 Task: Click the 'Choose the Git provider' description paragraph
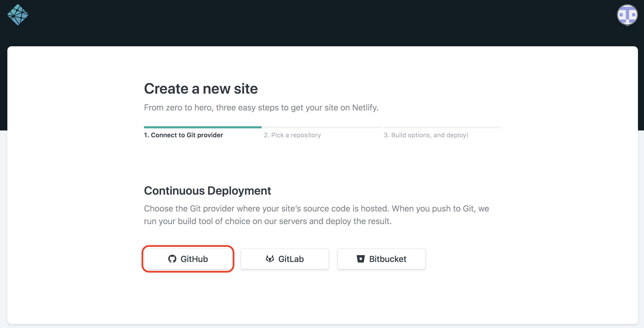point(316,215)
